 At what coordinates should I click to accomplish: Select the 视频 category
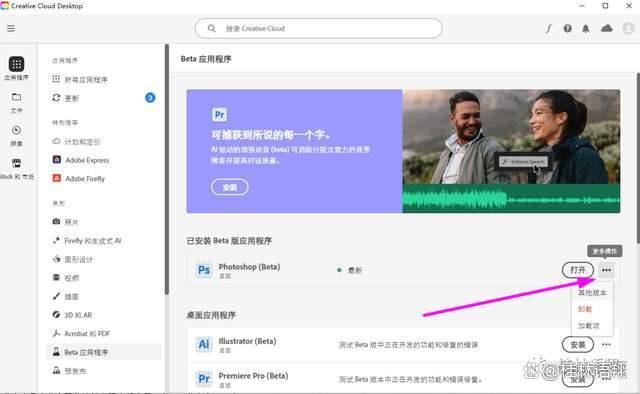(65, 278)
